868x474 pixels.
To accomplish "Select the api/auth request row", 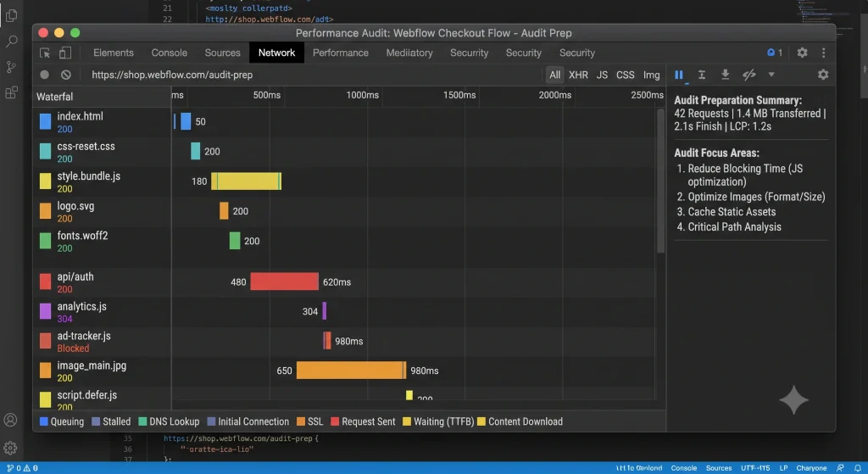I will [102, 282].
